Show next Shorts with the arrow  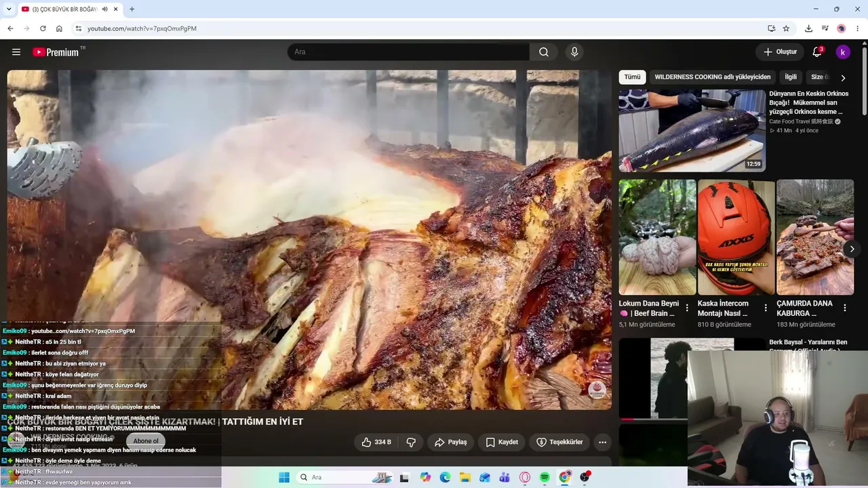(x=852, y=249)
